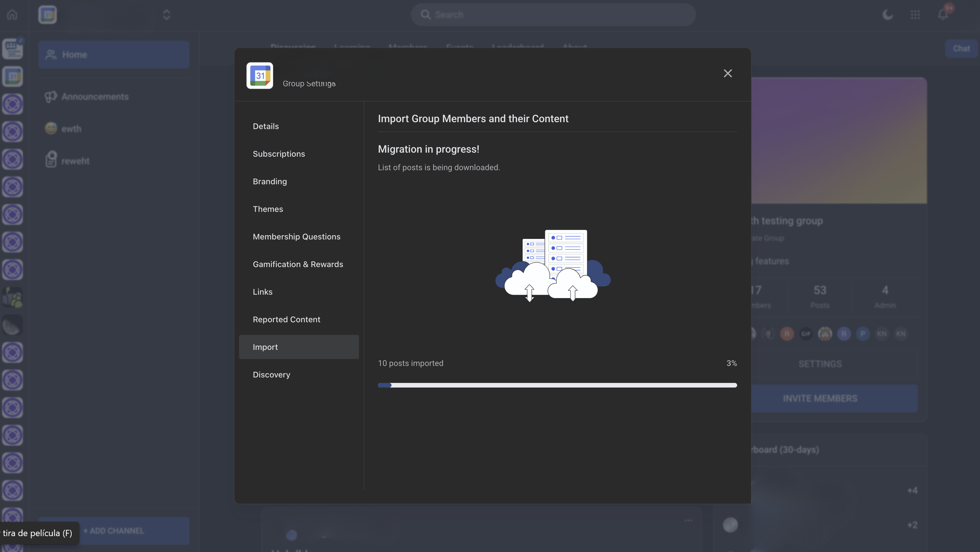Select the ewth channel emoji icon
980x552 pixels.
(x=51, y=128)
